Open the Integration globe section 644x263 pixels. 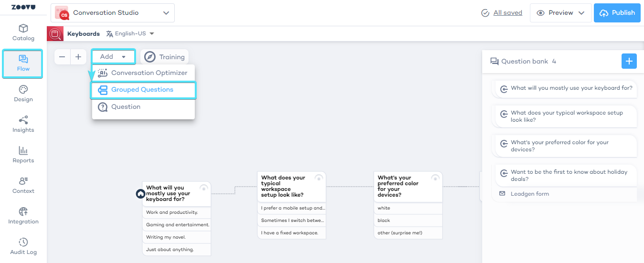(x=23, y=216)
